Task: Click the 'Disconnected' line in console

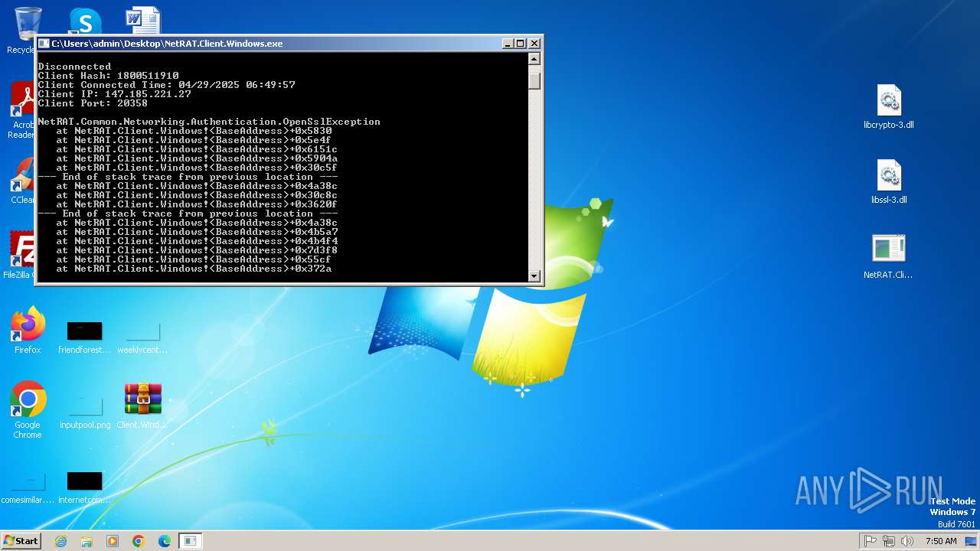Action: click(x=74, y=67)
